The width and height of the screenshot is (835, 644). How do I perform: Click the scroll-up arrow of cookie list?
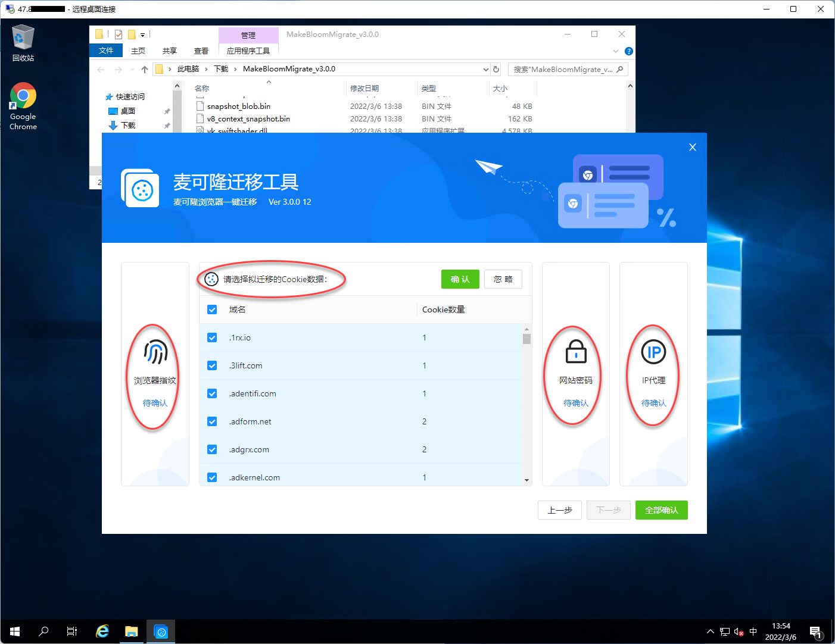pos(526,329)
